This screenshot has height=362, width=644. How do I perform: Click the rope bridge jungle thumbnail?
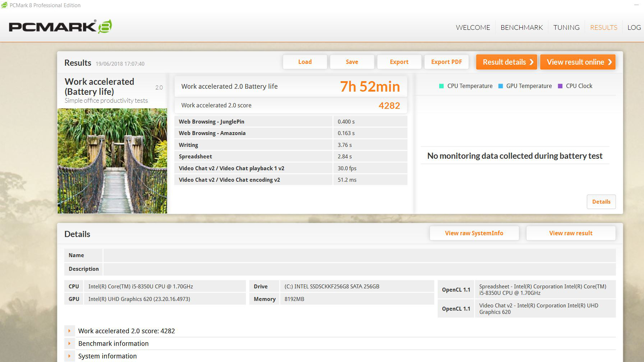coord(112,161)
